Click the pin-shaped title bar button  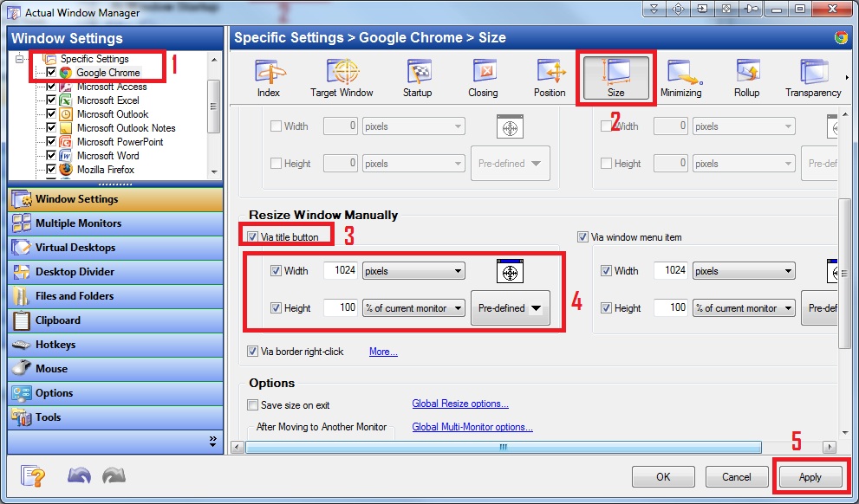(751, 10)
